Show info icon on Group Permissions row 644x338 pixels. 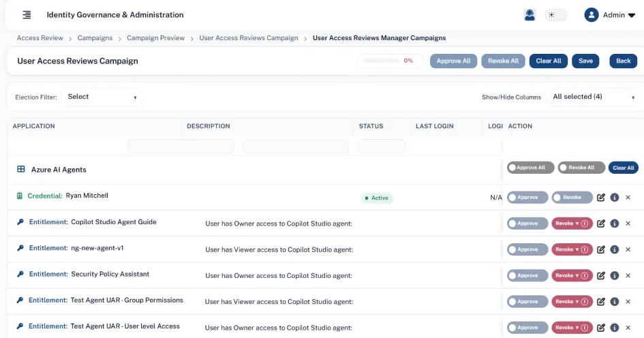click(x=615, y=301)
